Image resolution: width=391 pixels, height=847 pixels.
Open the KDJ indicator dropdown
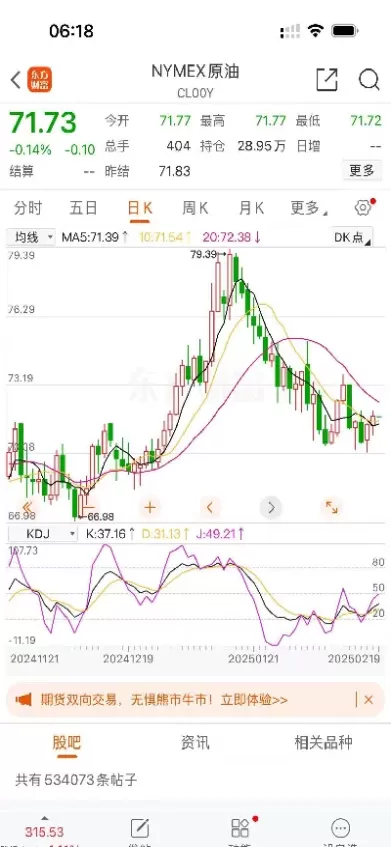(x=43, y=534)
